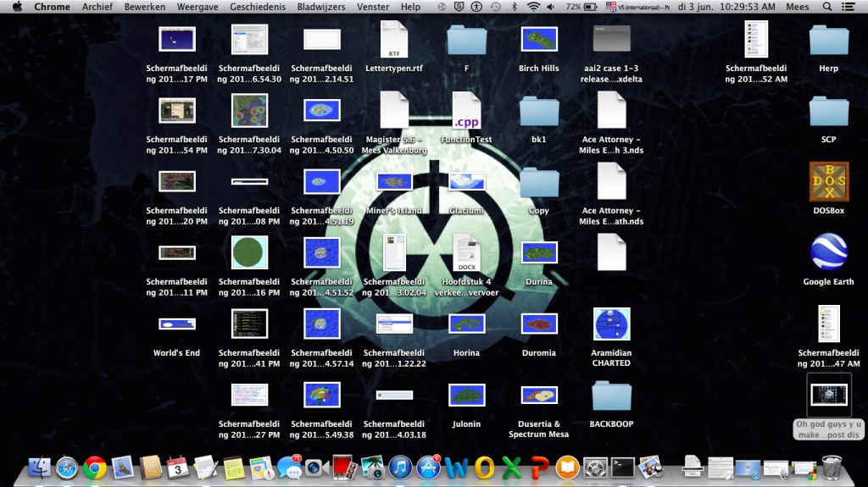Screen dimensions: 868x487
Task: Launch Microsoft Excel from the Dock
Action: coord(512,468)
